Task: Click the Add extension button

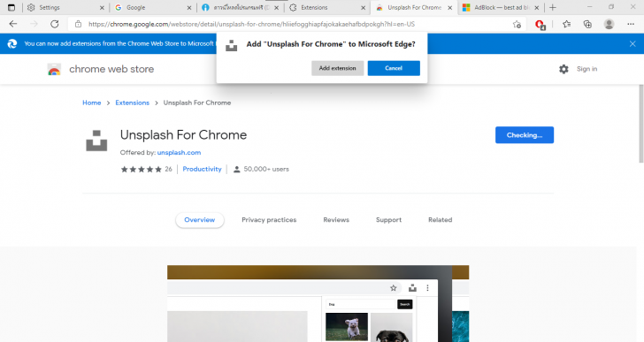Action: tap(337, 68)
